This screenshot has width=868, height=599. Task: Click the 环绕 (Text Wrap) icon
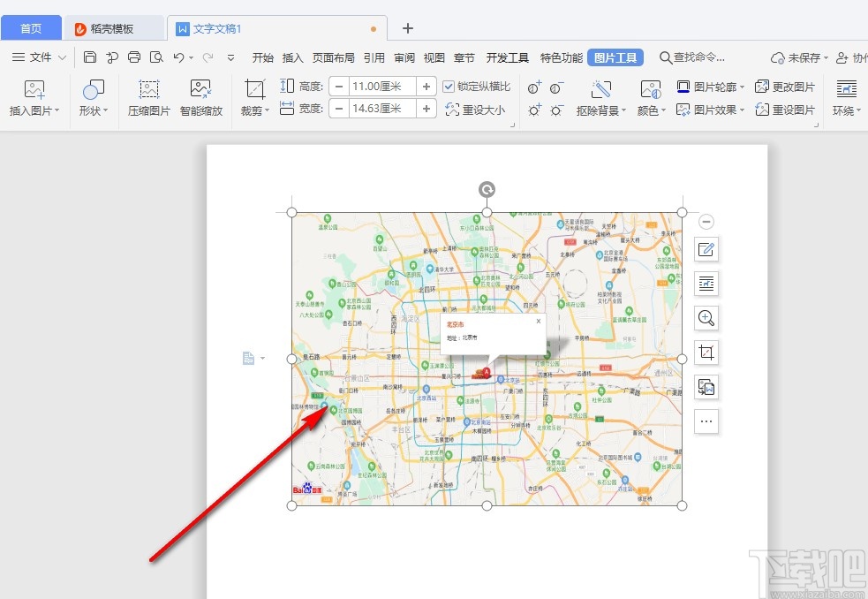tap(845, 97)
